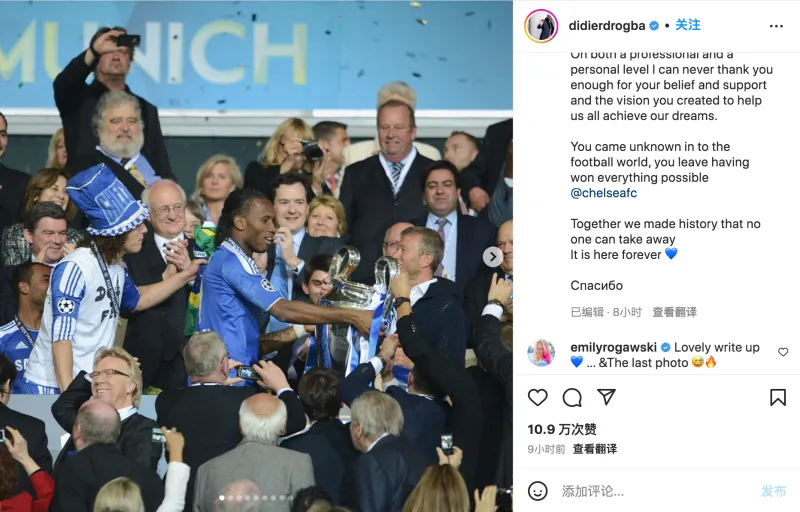
Task: Select first carousel dot indicator
Action: pyautogui.click(x=221, y=498)
